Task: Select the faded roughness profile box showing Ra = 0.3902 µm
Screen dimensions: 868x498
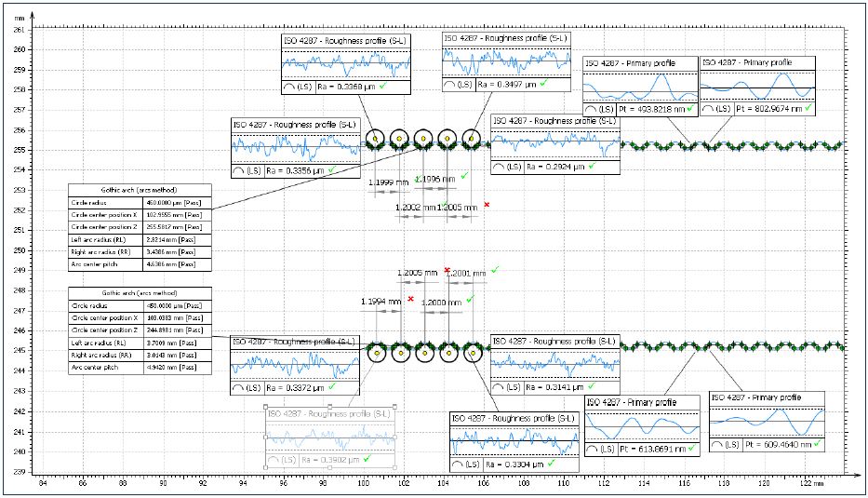Action: (x=331, y=438)
